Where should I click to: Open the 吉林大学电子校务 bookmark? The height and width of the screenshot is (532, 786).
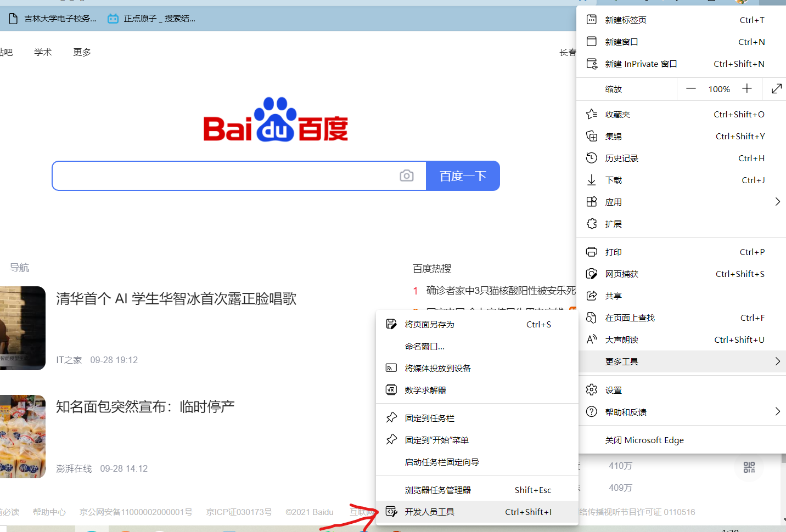pos(53,19)
